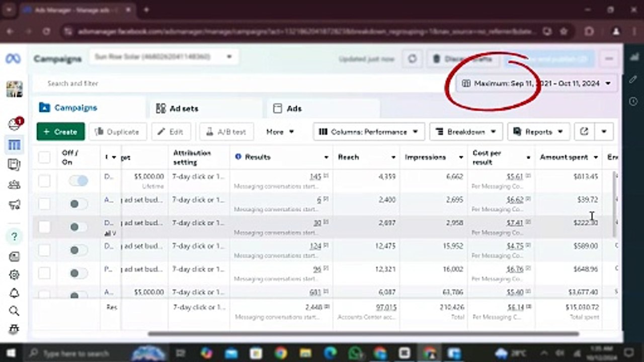Open a new browser tab with plus
644x362 pixels.
point(146,10)
